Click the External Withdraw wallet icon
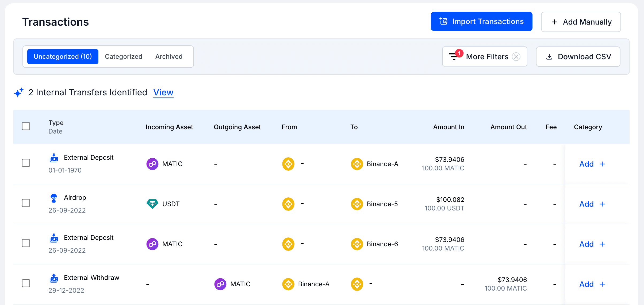Screen dimensions: 644x305 (54, 278)
